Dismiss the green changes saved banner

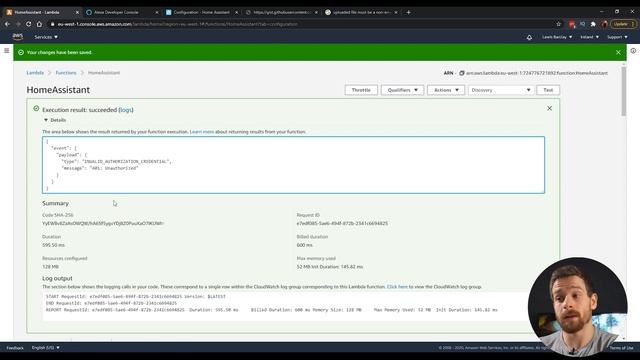(x=618, y=52)
